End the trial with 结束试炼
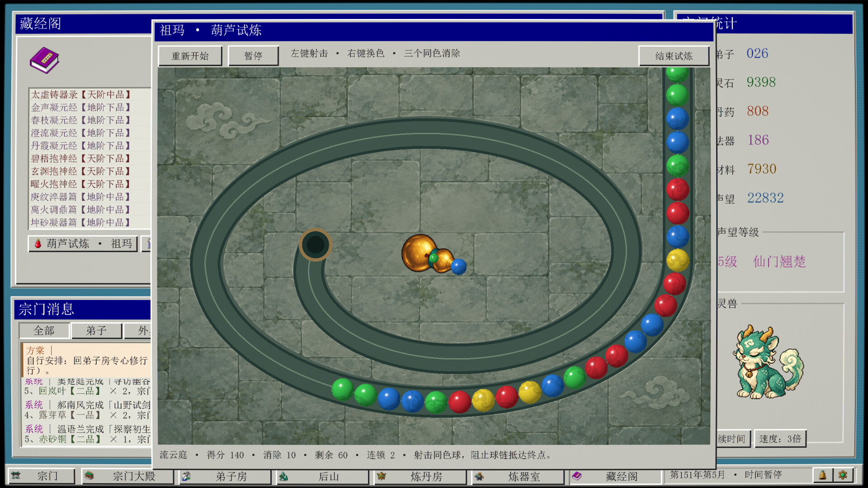 click(x=674, y=56)
